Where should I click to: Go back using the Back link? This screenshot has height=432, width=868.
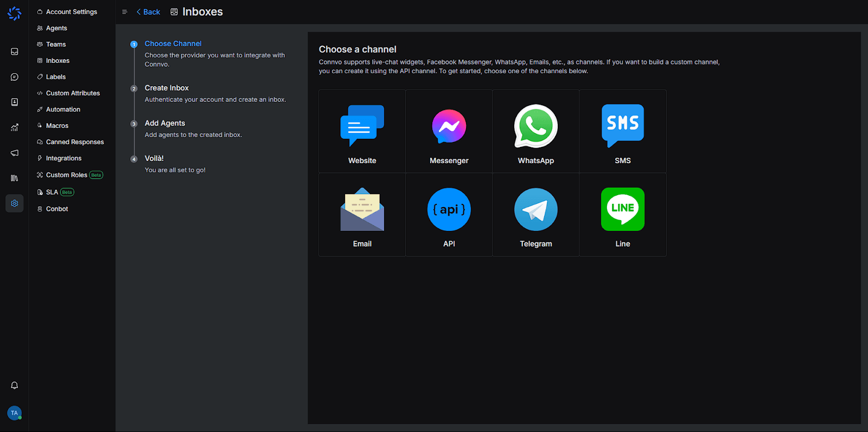(x=148, y=12)
